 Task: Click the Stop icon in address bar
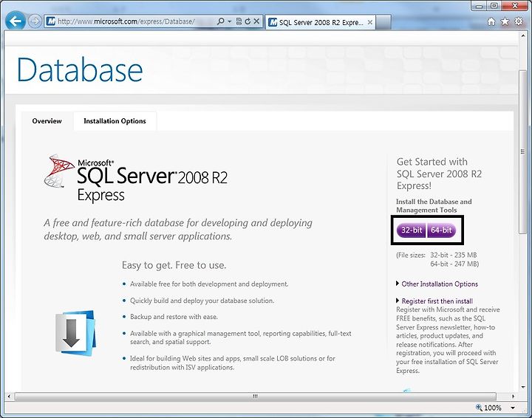257,21
